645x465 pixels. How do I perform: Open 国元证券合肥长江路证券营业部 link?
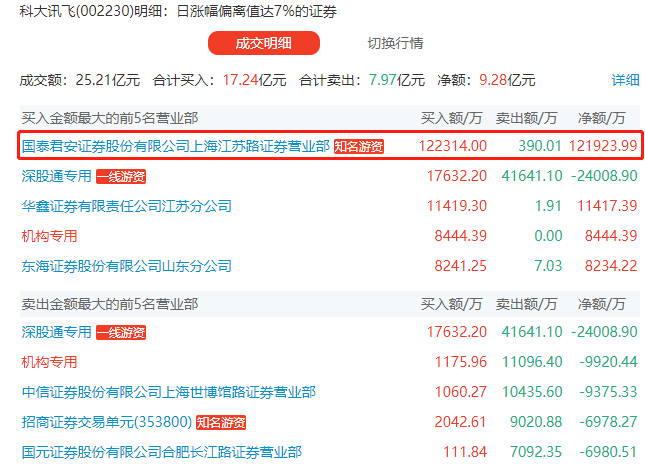tap(162, 452)
